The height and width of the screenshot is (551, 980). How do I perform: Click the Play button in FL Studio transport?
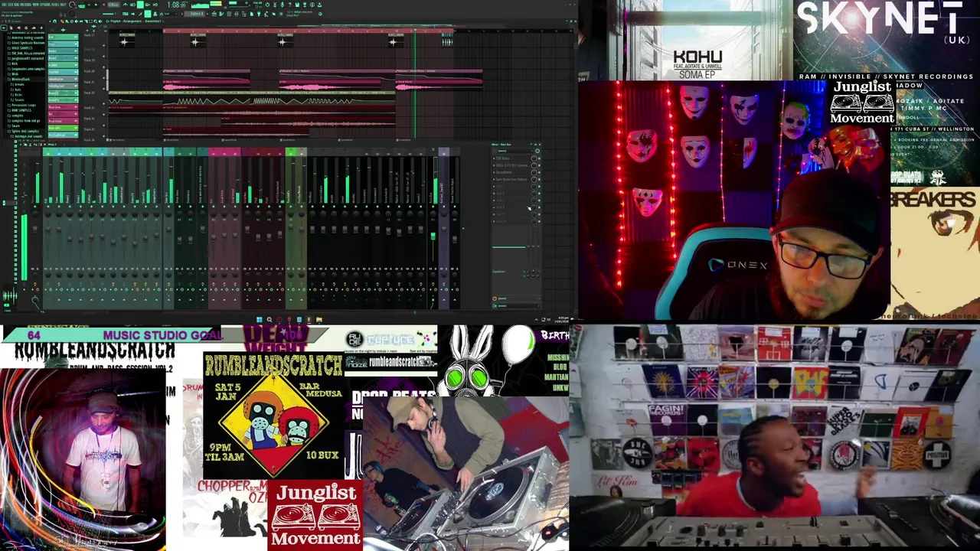point(89,5)
